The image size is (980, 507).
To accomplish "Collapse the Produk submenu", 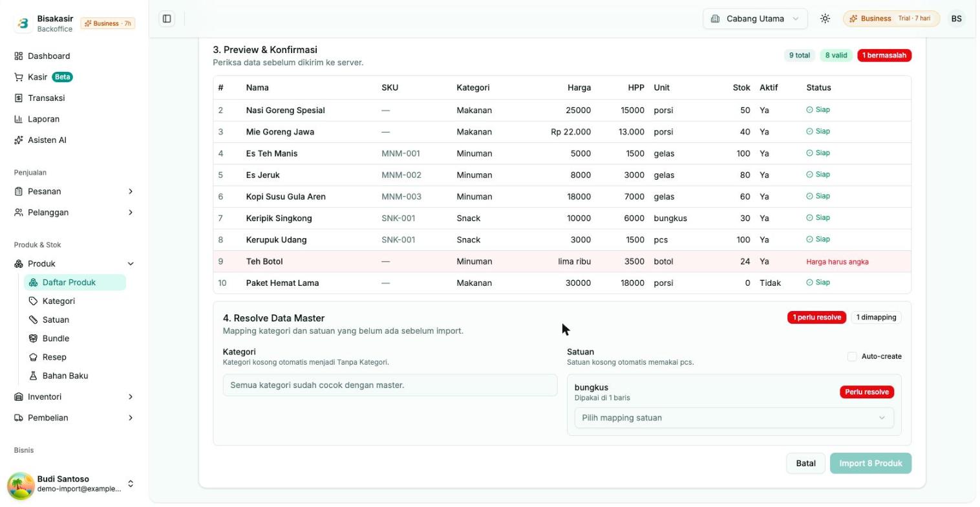I will [x=74, y=264].
